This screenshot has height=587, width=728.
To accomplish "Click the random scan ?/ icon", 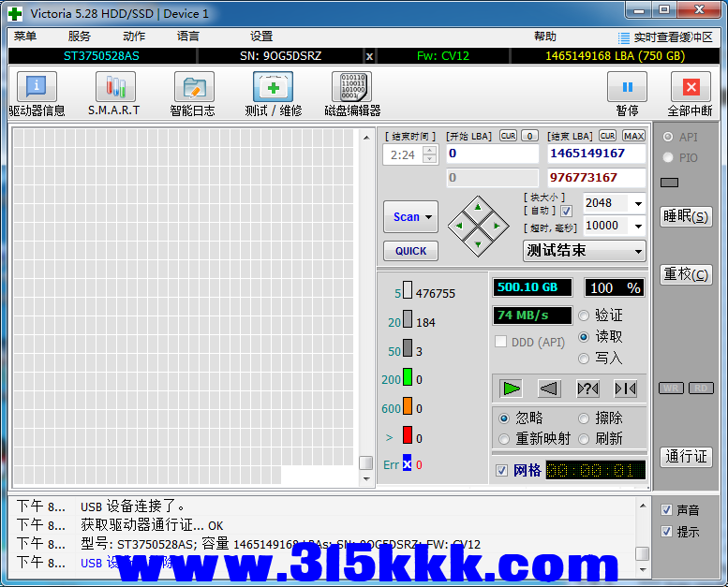I will pos(587,388).
